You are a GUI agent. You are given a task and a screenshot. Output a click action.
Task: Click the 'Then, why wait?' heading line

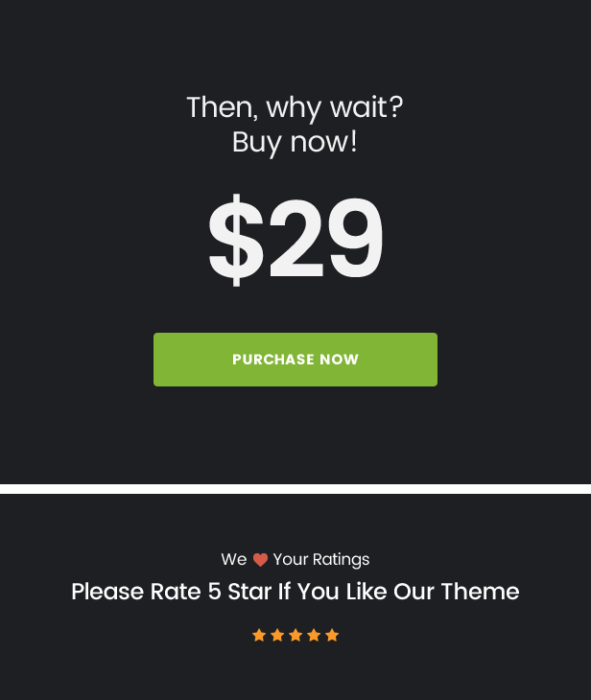(x=295, y=108)
